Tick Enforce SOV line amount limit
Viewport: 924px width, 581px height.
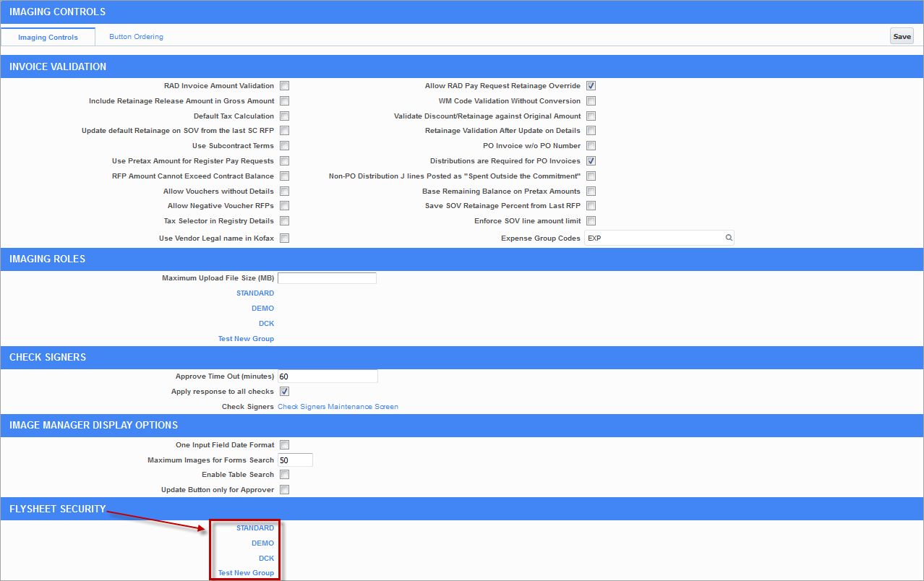[x=591, y=221]
